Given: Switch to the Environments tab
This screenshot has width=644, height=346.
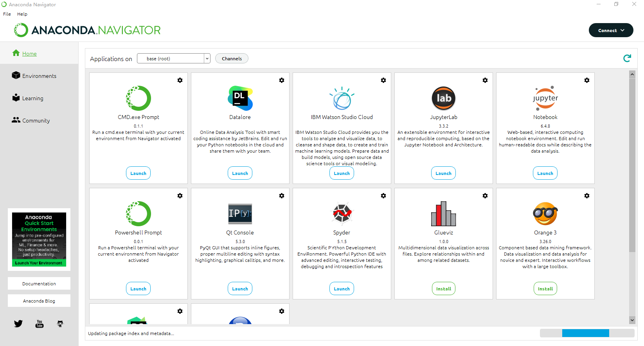Looking at the screenshot, I should (x=39, y=76).
